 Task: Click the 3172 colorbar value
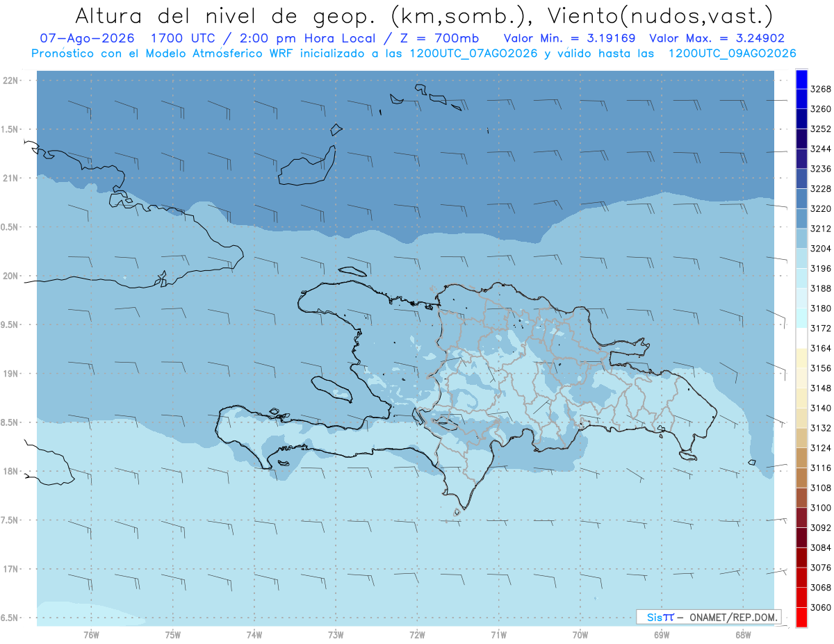point(821,328)
